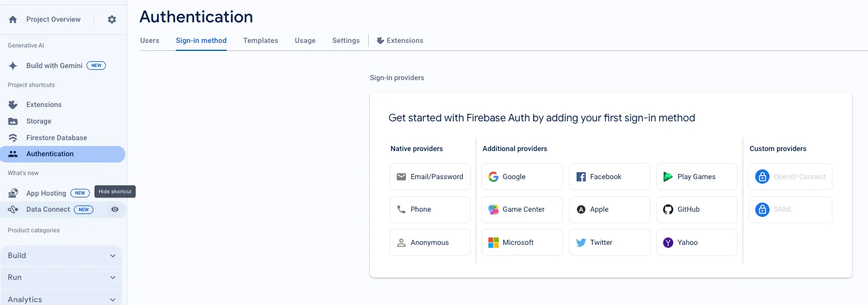The height and width of the screenshot is (305, 868).
Task: Click the OpenID Connect lock icon
Action: (762, 177)
